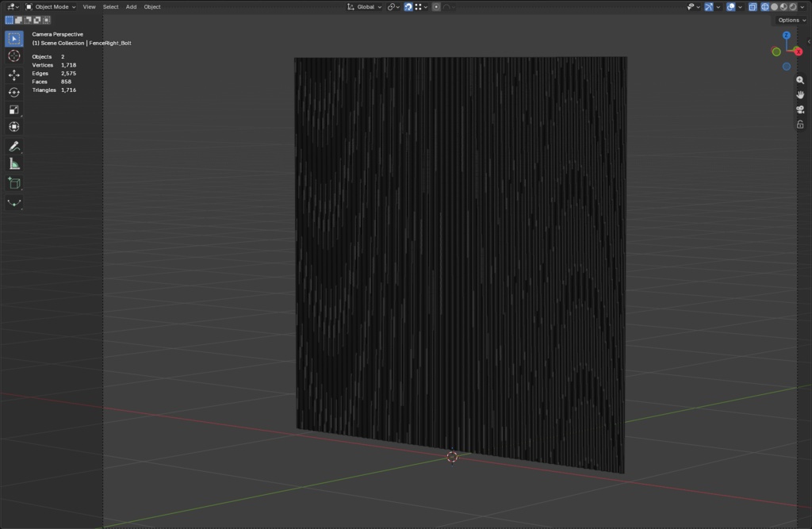This screenshot has height=529, width=812.
Task: Expand the shading options arrow
Action: [x=802, y=6]
